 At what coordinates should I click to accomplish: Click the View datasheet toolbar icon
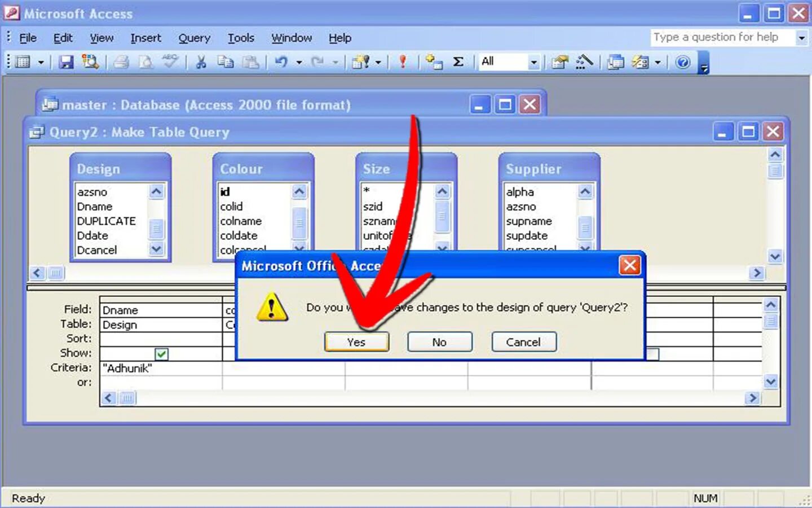point(23,62)
